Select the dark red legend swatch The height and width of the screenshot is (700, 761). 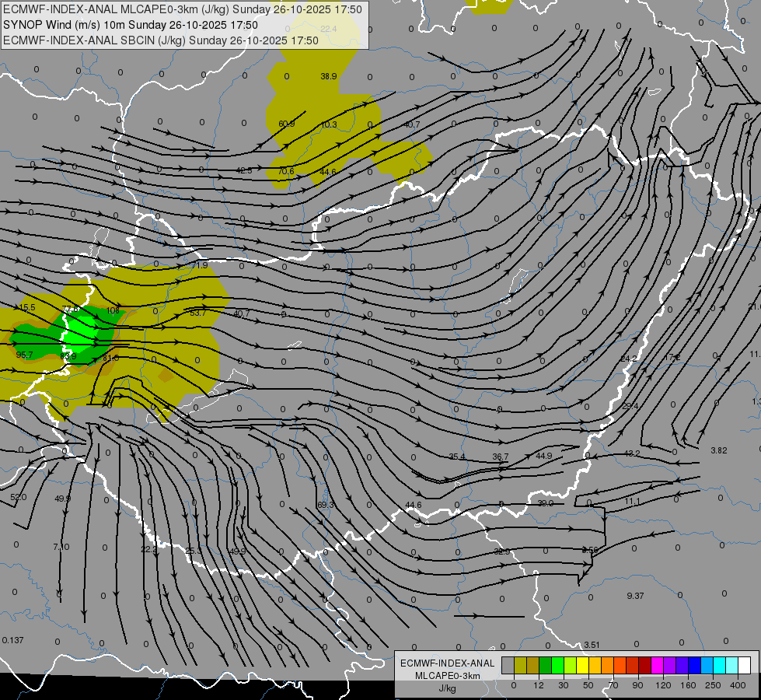[644, 665]
